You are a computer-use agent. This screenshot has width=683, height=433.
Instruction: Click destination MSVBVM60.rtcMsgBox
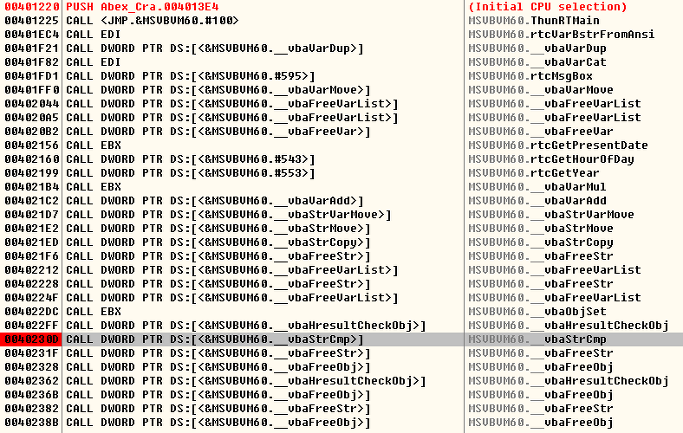(x=530, y=76)
